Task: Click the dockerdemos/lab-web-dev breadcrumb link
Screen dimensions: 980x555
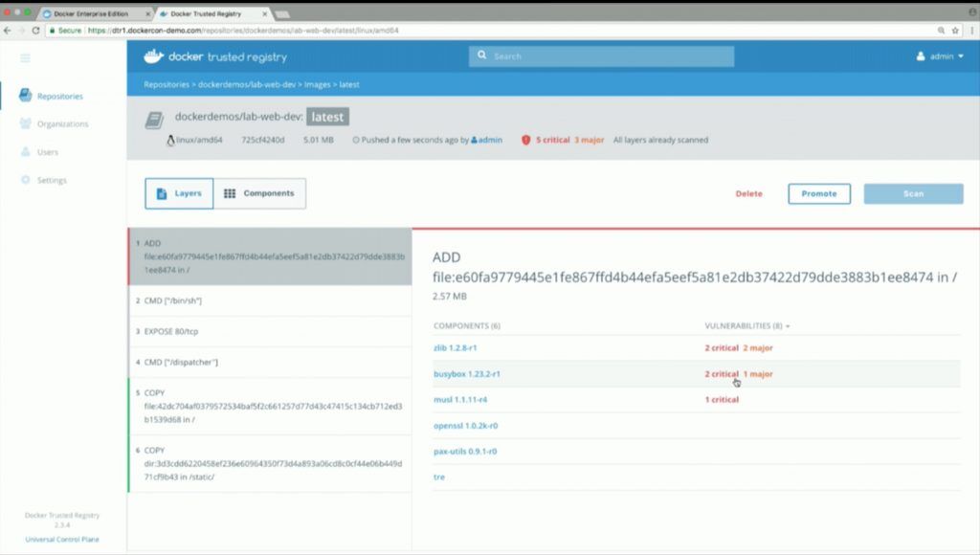Action: [247, 84]
